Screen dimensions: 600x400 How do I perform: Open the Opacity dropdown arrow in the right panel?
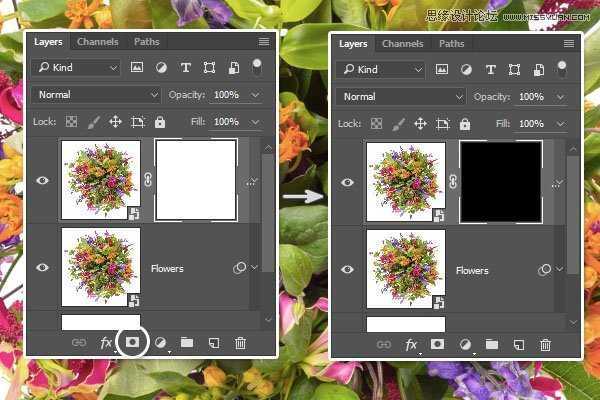pyautogui.click(x=560, y=97)
